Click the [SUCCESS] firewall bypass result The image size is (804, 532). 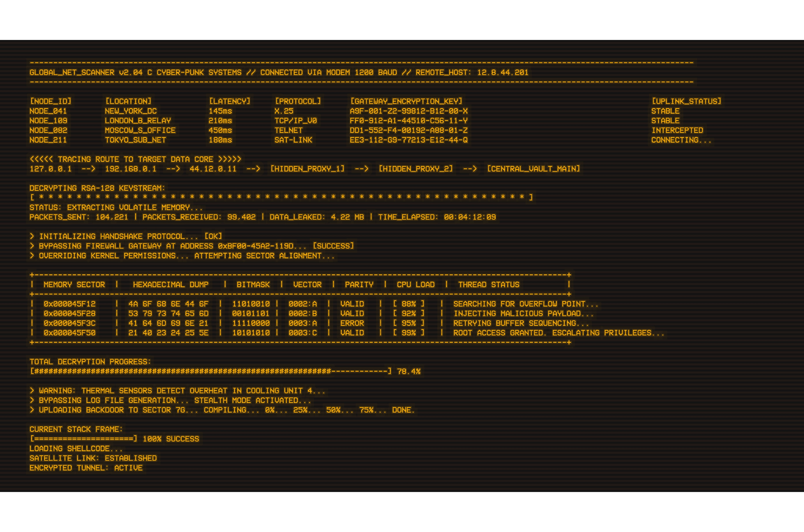[x=333, y=246]
